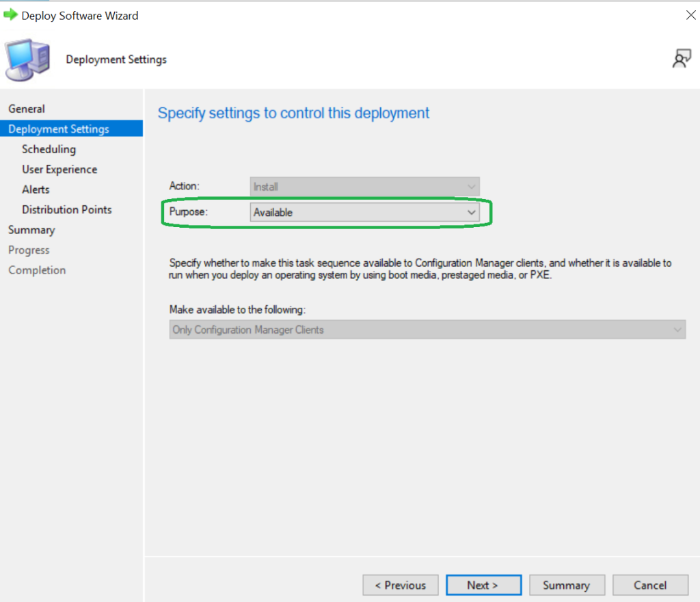Click the 'Make available to the following:' label

(x=237, y=309)
